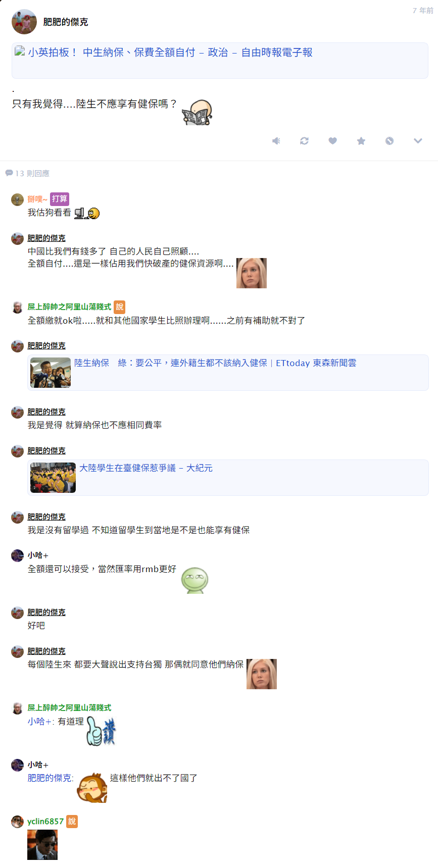The width and height of the screenshot is (438, 868).
Task: Click the replurk refresh-arrows icon
Action: coord(304,141)
